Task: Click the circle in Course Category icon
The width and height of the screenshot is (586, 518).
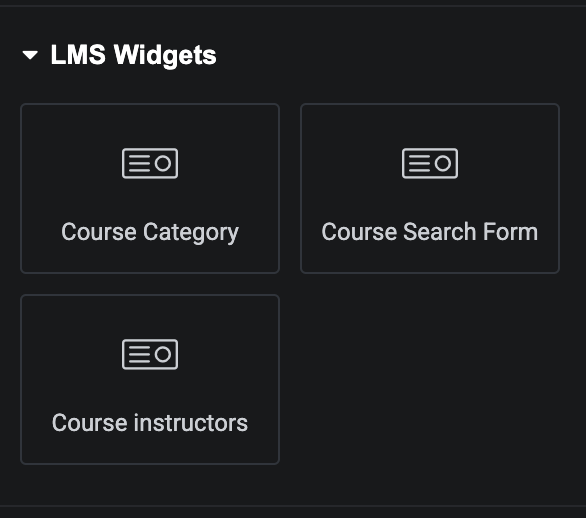Action: click(163, 163)
